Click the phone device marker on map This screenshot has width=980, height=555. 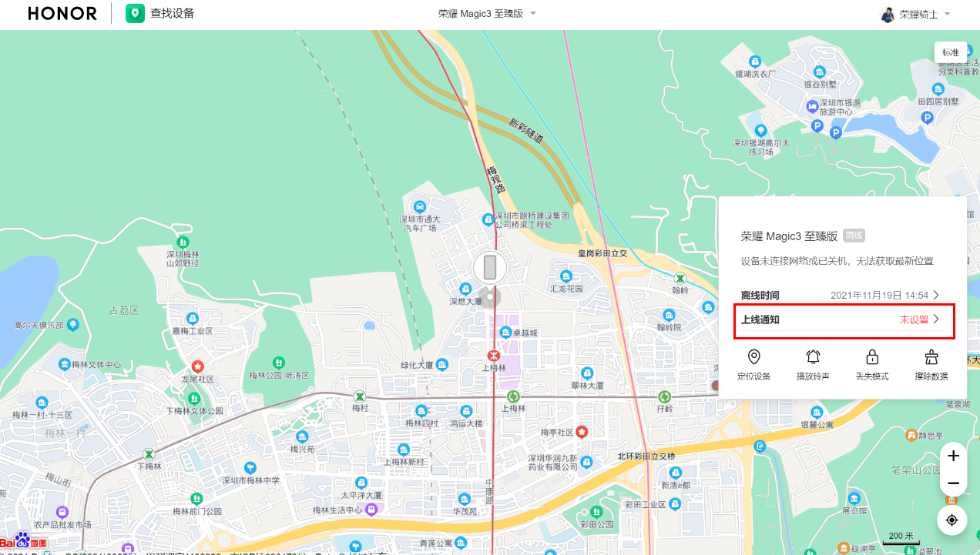coord(489,268)
